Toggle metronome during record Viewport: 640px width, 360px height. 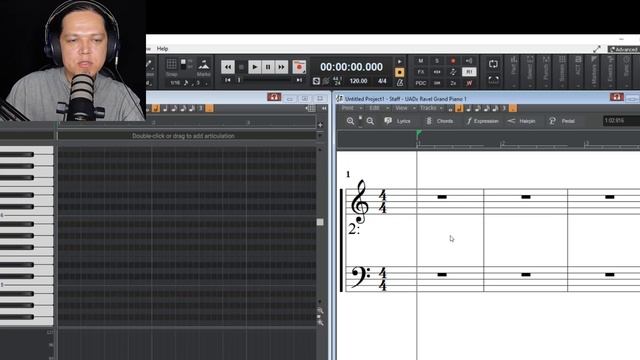click(x=400, y=72)
